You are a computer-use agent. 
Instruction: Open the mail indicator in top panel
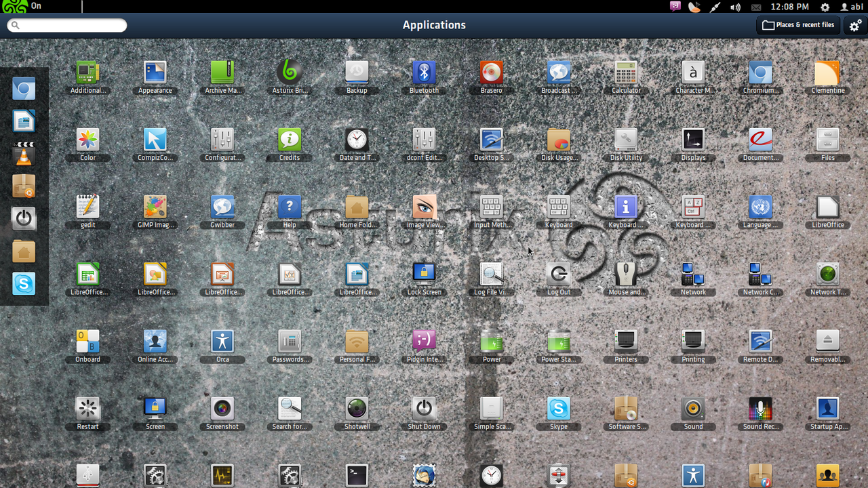tap(756, 7)
